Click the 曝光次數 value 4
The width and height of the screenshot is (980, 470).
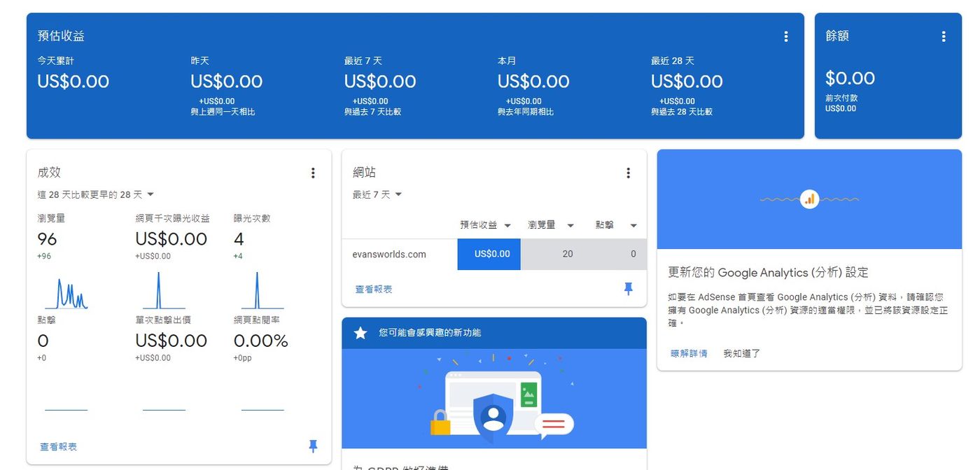(239, 239)
